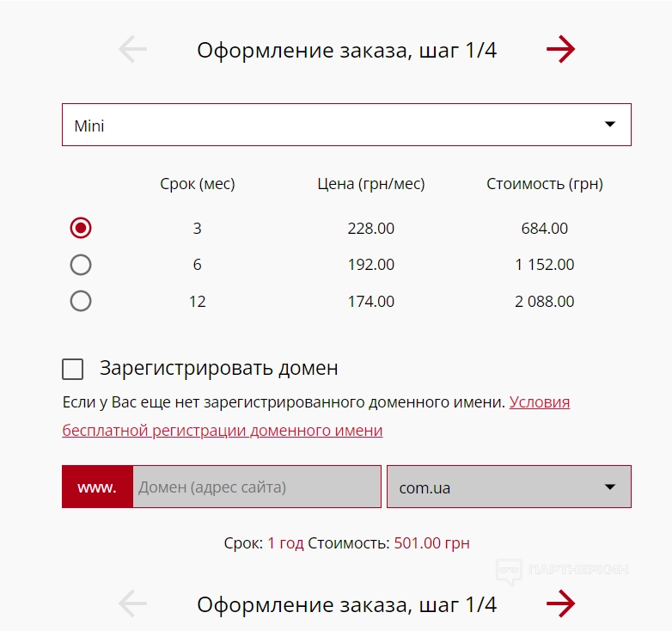Image resolution: width=672 pixels, height=631 pixels.
Task: Click the bottom red forward arrow
Action: (x=560, y=603)
